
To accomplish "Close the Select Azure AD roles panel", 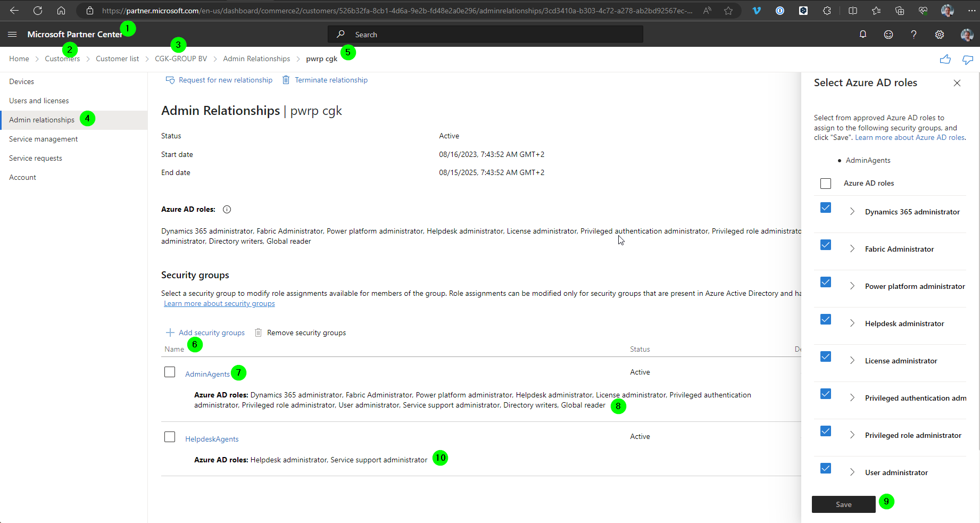I will (x=957, y=83).
